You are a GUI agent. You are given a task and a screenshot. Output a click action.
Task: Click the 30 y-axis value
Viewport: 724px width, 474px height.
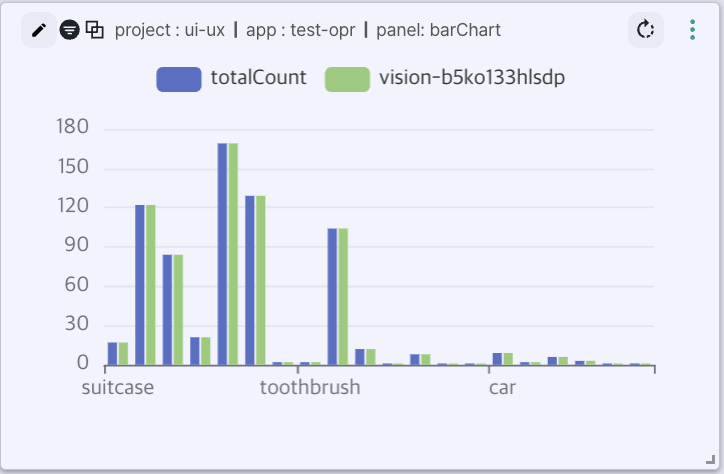pyautogui.click(x=76, y=324)
